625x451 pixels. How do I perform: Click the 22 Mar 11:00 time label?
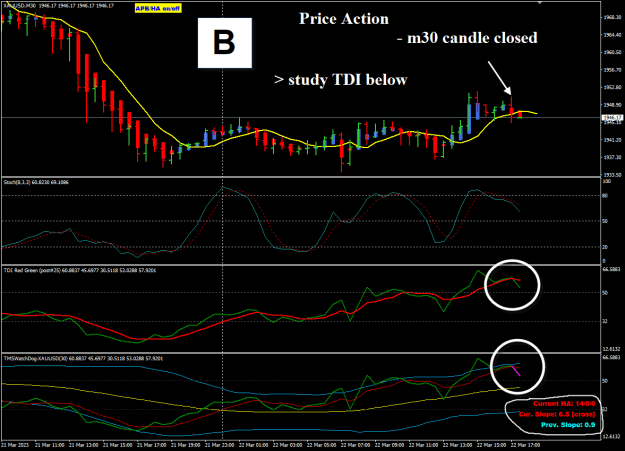[423, 445]
